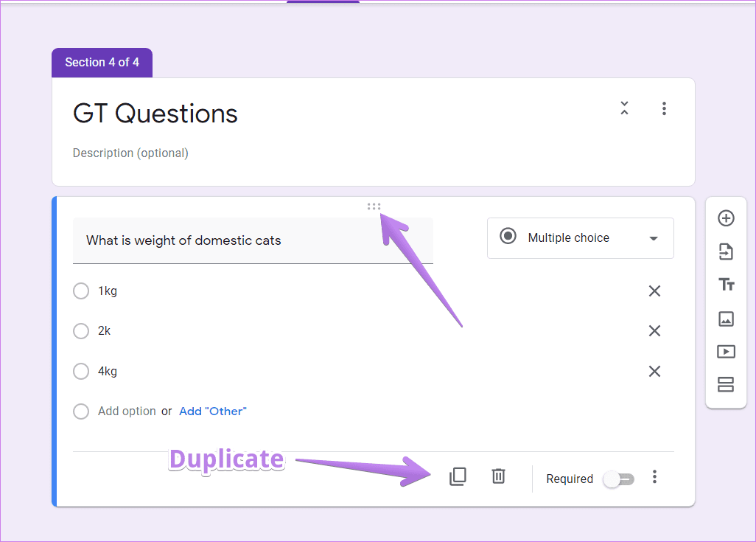Click Add option text
This screenshot has width=756, height=542.
pos(127,411)
